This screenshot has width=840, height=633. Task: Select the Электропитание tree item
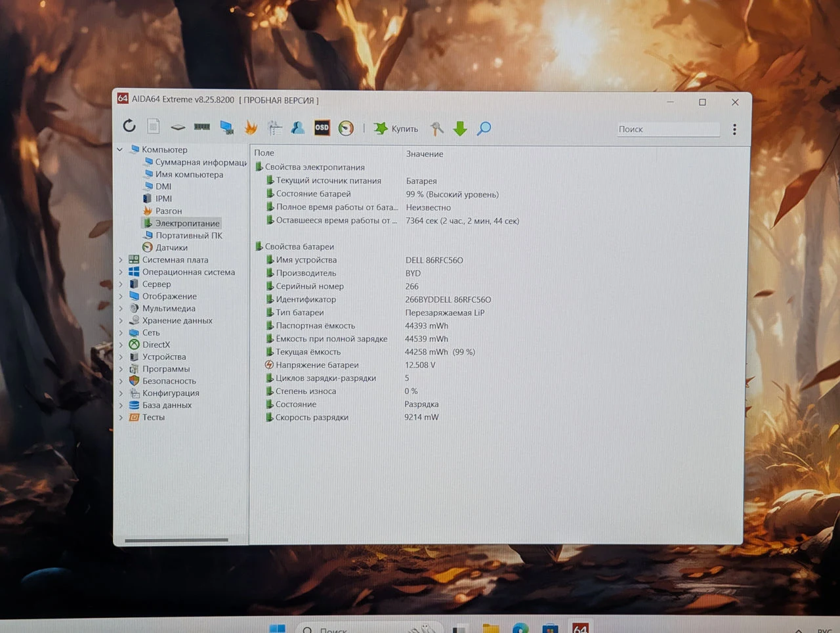181,223
